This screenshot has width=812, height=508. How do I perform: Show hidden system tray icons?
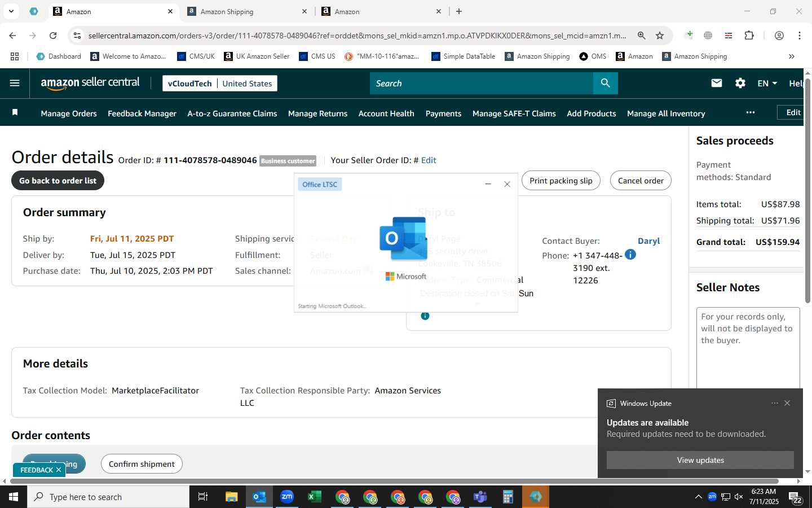click(x=698, y=497)
